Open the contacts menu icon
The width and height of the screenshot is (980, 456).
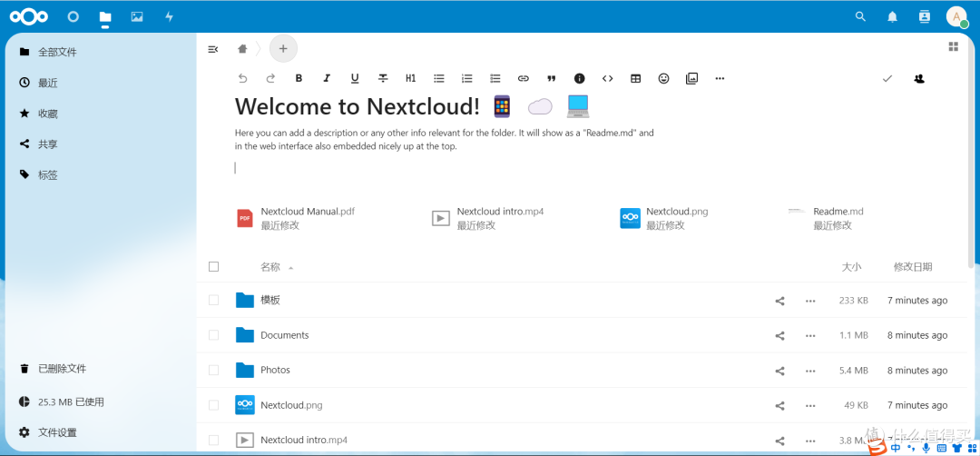[x=925, y=17]
